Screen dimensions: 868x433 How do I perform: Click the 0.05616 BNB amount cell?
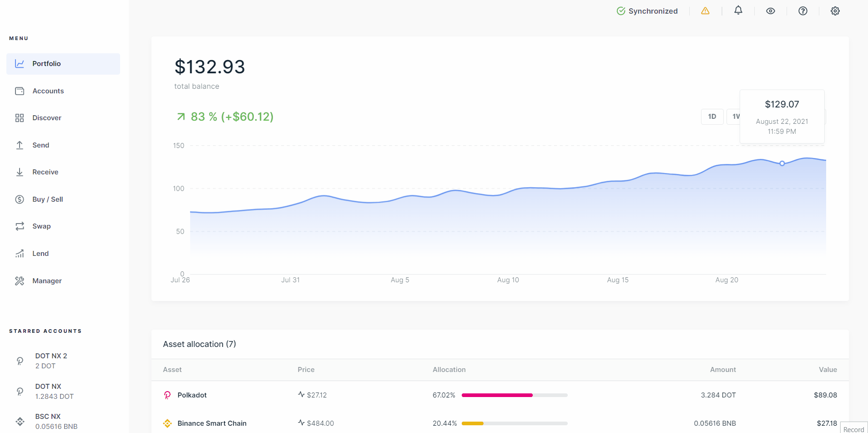coord(715,423)
